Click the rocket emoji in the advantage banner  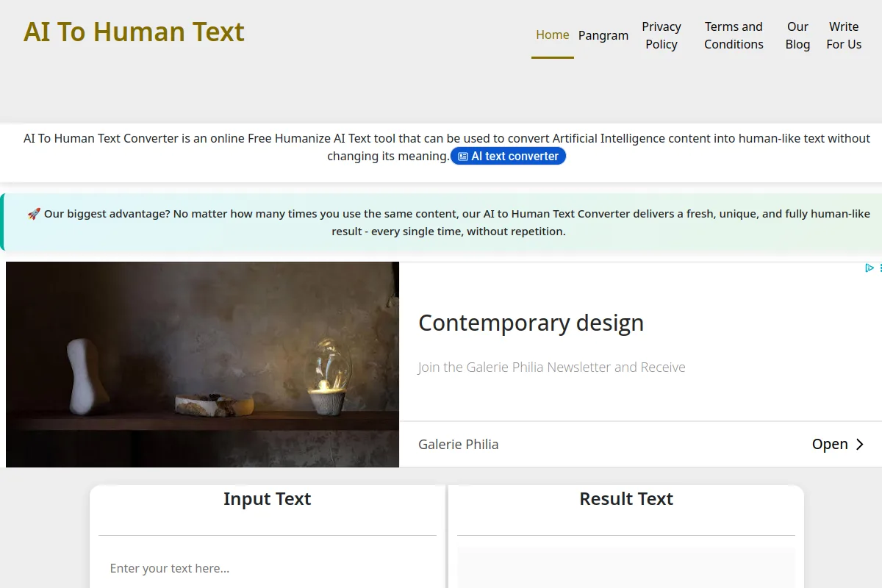tap(34, 214)
